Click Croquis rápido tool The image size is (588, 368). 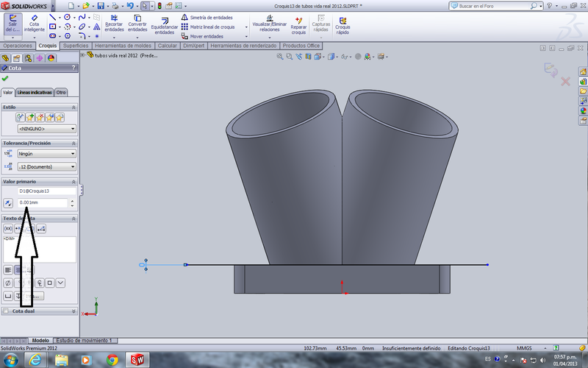point(343,26)
